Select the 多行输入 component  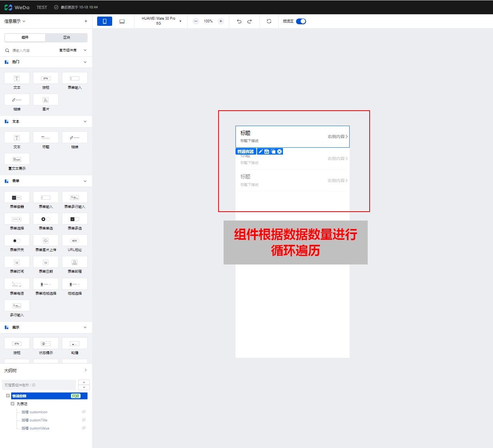[17, 308]
